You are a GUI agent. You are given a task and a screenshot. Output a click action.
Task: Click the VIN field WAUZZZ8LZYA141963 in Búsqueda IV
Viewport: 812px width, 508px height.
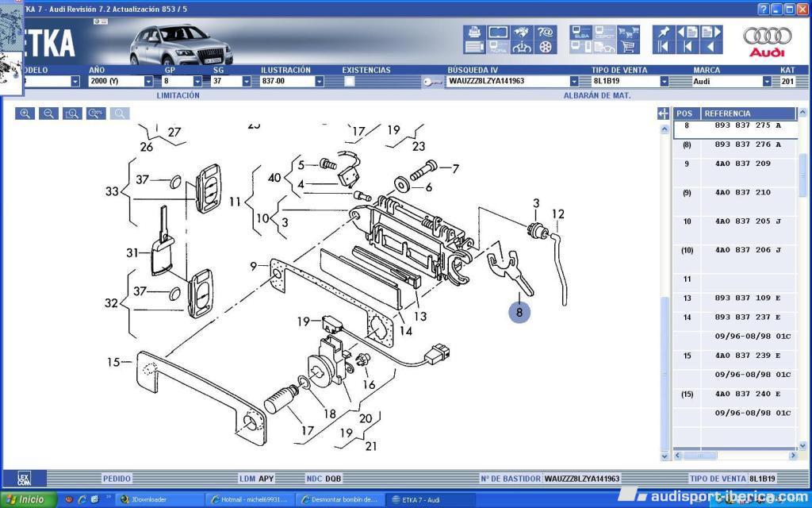pyautogui.click(x=508, y=82)
